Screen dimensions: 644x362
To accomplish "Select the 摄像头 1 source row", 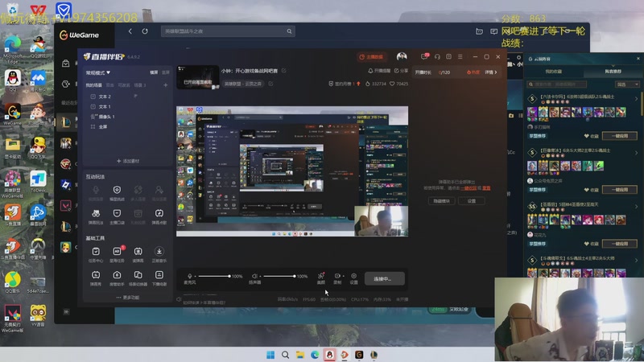I will pyautogui.click(x=128, y=117).
